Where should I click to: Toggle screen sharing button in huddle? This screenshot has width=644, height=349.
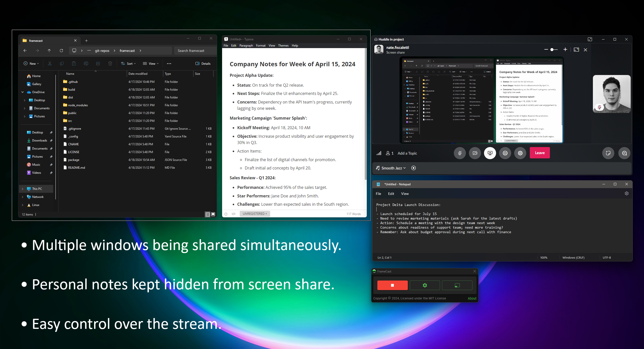pyautogui.click(x=490, y=153)
